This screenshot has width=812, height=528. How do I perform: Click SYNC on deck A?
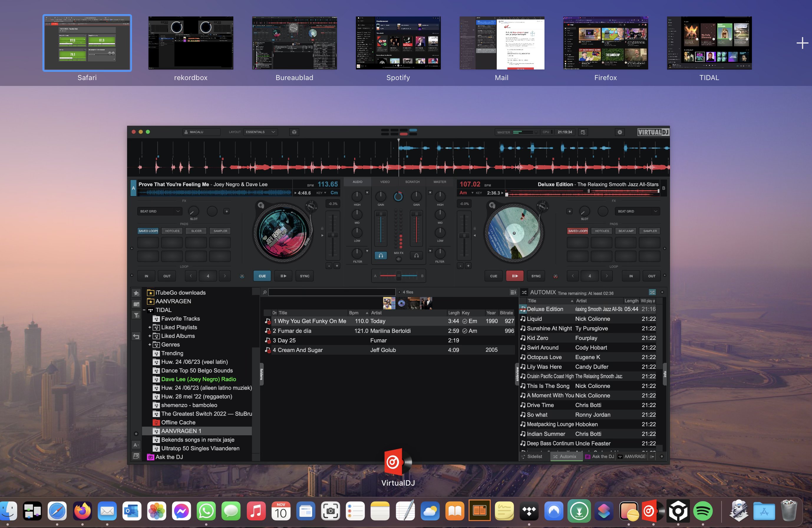(x=304, y=276)
